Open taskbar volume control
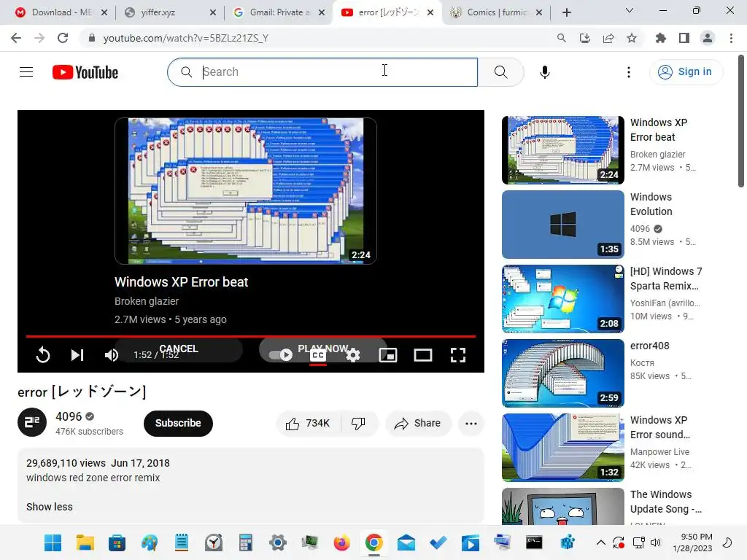The image size is (747, 560). [x=657, y=542]
